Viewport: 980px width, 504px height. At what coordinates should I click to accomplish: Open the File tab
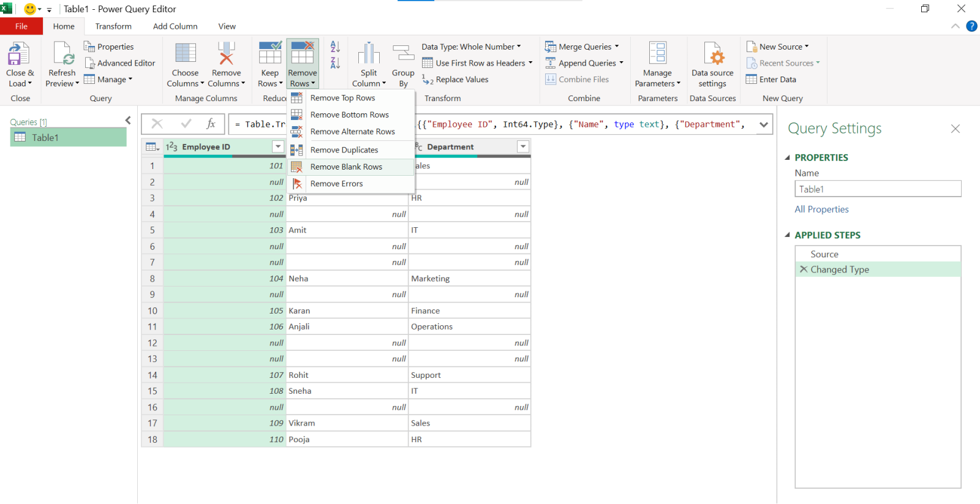[21, 26]
